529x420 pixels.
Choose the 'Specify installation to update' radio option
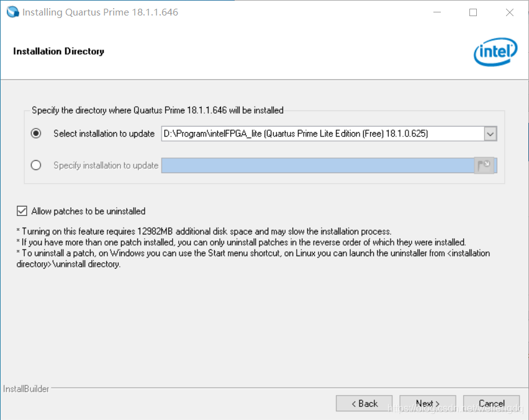36,165
